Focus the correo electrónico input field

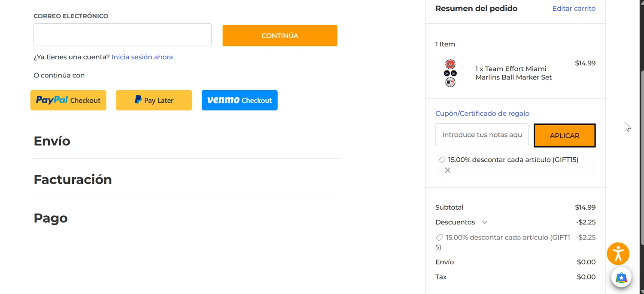tap(122, 35)
